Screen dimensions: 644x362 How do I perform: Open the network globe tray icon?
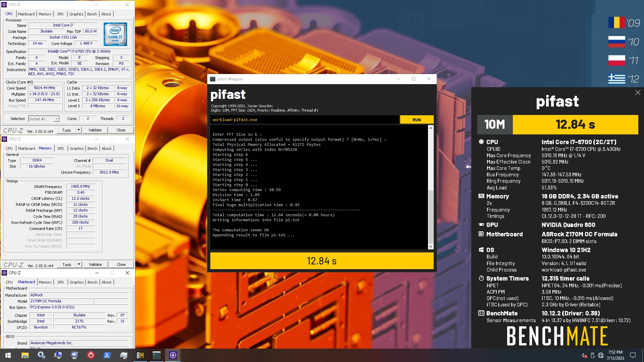pyautogui.click(x=601, y=355)
